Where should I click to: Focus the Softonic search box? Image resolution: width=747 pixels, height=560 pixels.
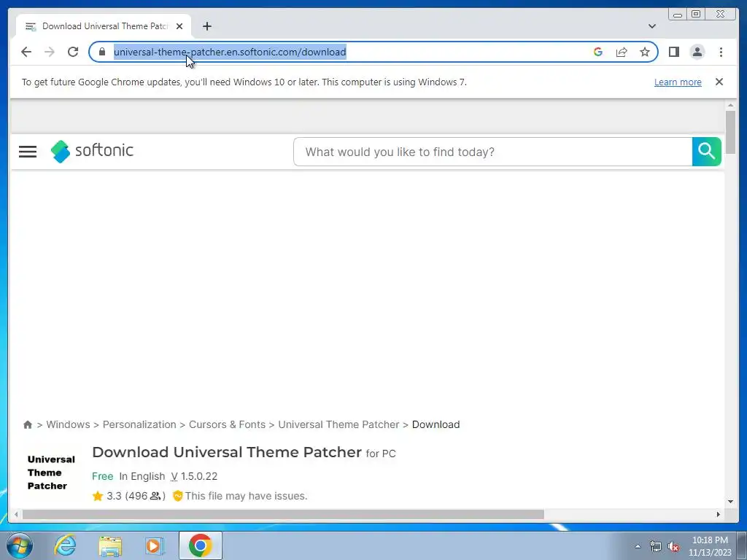[492, 152]
